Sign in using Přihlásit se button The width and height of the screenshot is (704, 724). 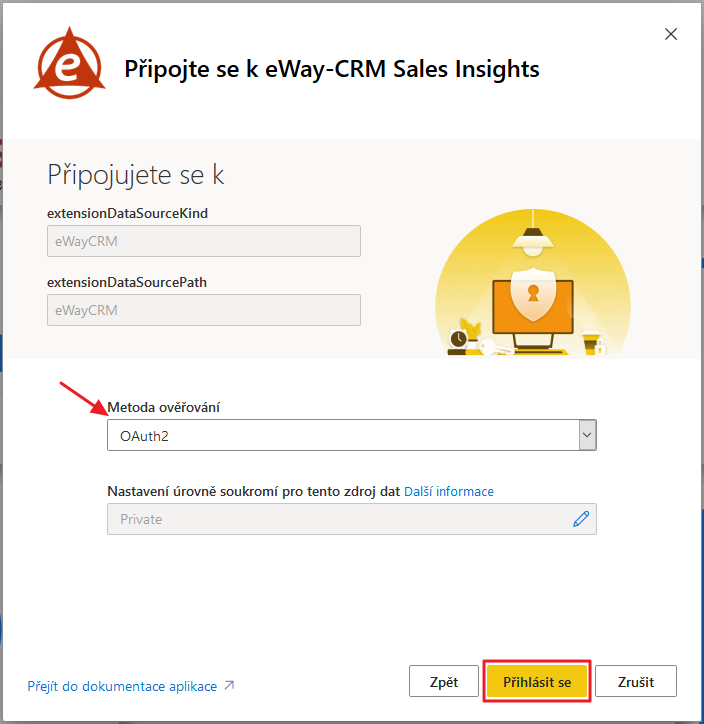pyautogui.click(x=537, y=681)
